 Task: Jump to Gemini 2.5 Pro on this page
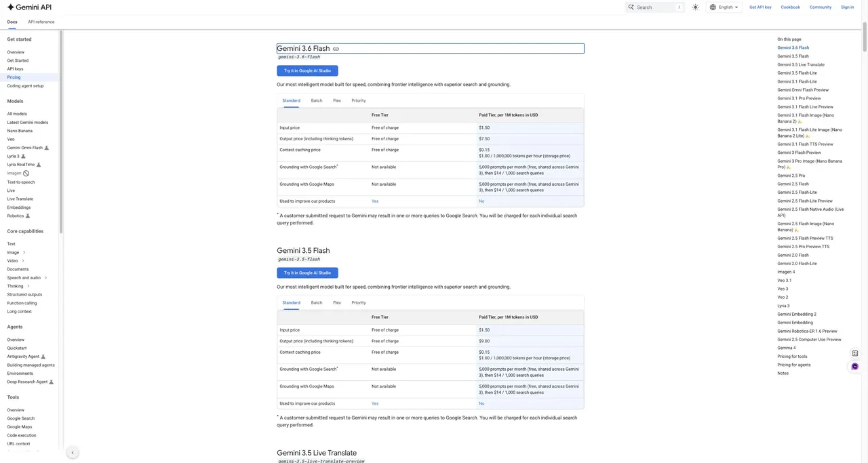click(791, 176)
